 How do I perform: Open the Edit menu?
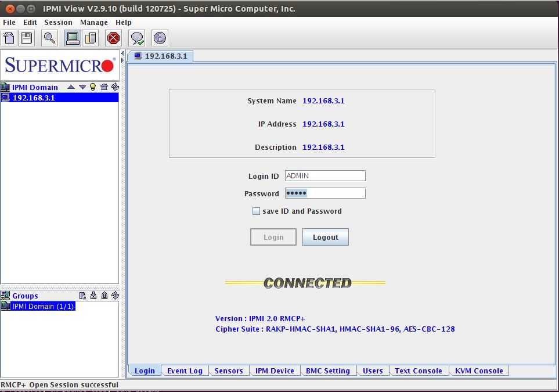pos(30,23)
